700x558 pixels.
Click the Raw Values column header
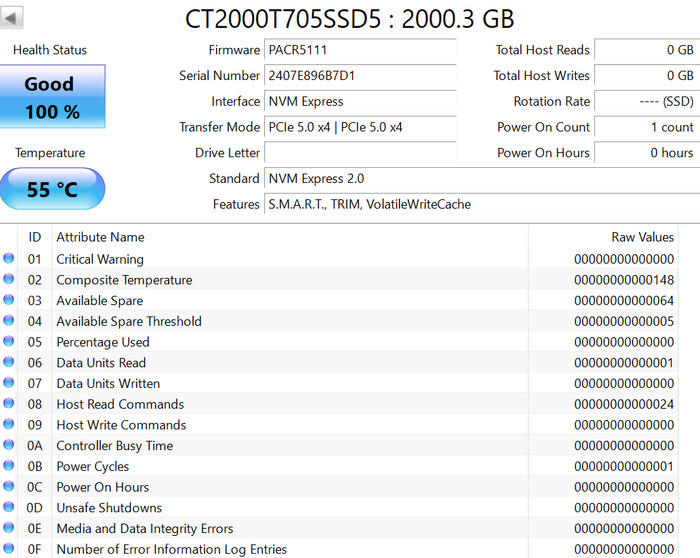[642, 237]
